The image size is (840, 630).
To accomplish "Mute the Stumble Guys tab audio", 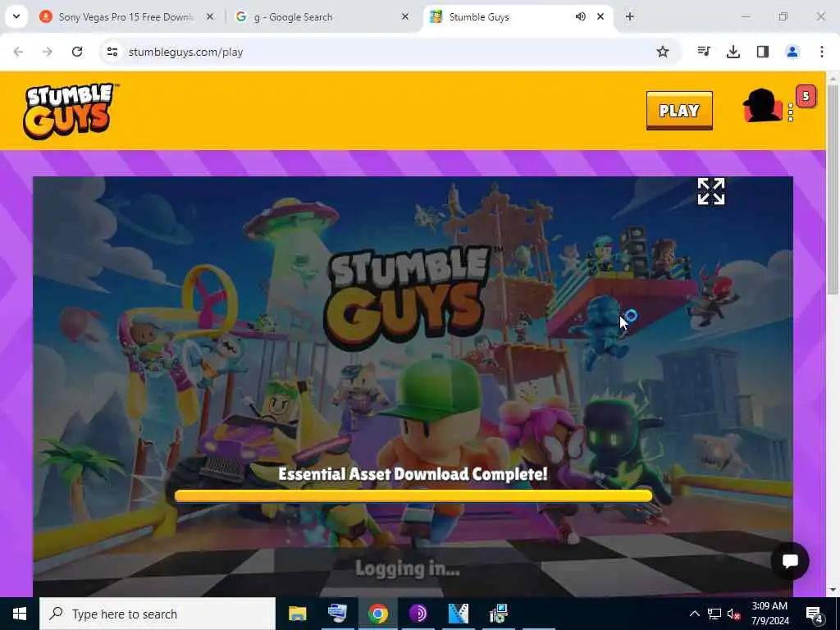I will coord(580,16).
